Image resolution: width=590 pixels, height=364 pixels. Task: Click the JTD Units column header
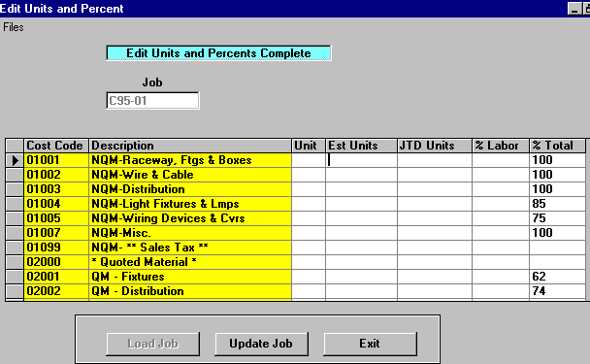435,146
